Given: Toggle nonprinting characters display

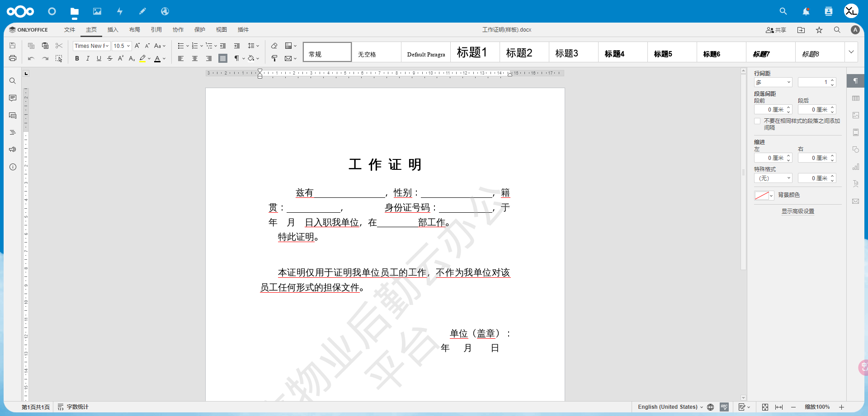Looking at the screenshot, I should (x=236, y=58).
